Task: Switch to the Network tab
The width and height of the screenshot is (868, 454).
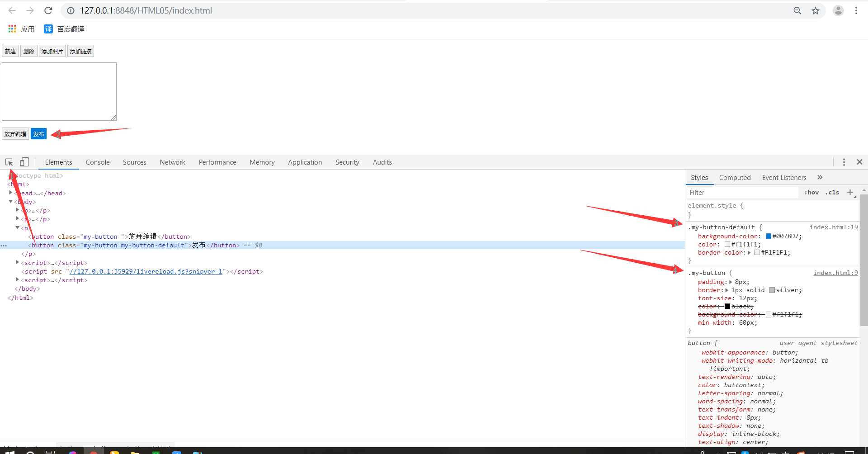Action: 173,162
